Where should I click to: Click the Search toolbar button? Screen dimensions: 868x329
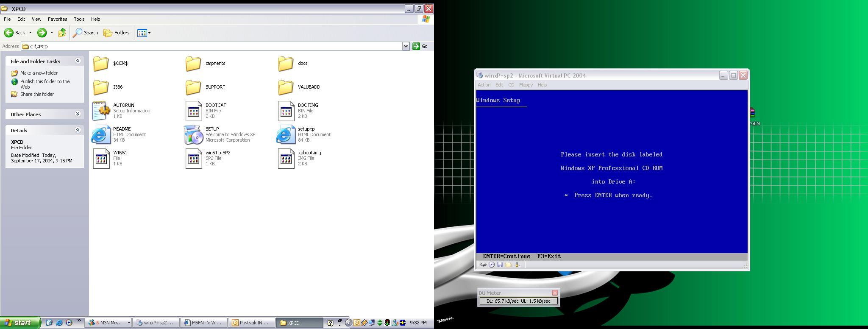[x=86, y=33]
